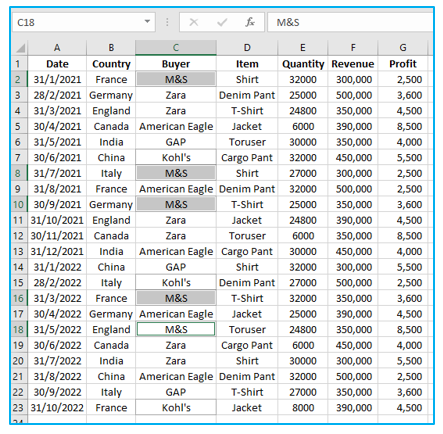Click Denim Pant in row 9
Screen dimensions: 443x434
[x=247, y=189]
